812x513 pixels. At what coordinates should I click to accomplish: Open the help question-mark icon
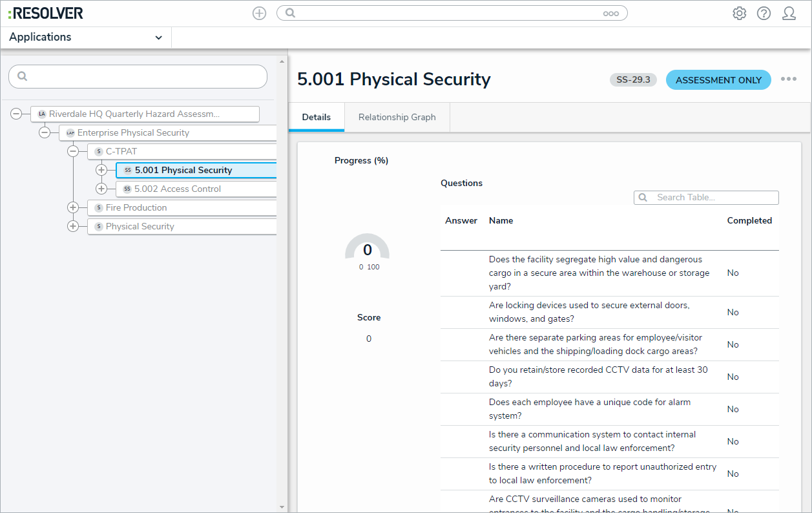(x=764, y=13)
